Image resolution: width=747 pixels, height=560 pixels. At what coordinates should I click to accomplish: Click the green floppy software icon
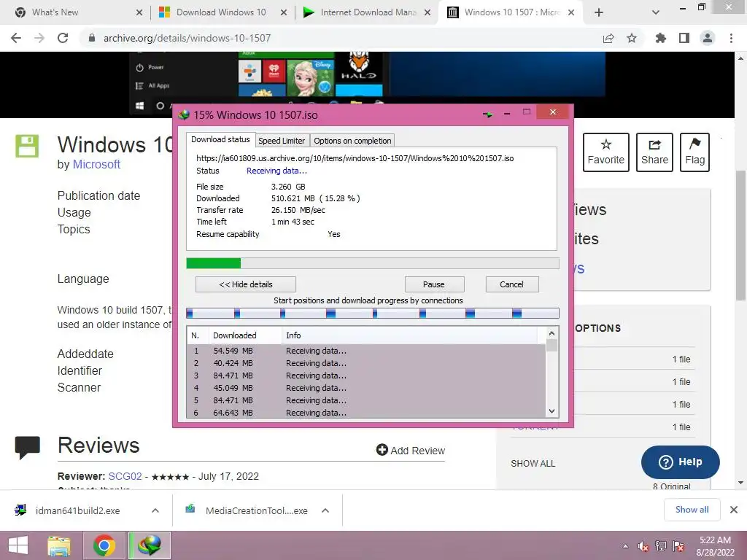click(x=27, y=146)
